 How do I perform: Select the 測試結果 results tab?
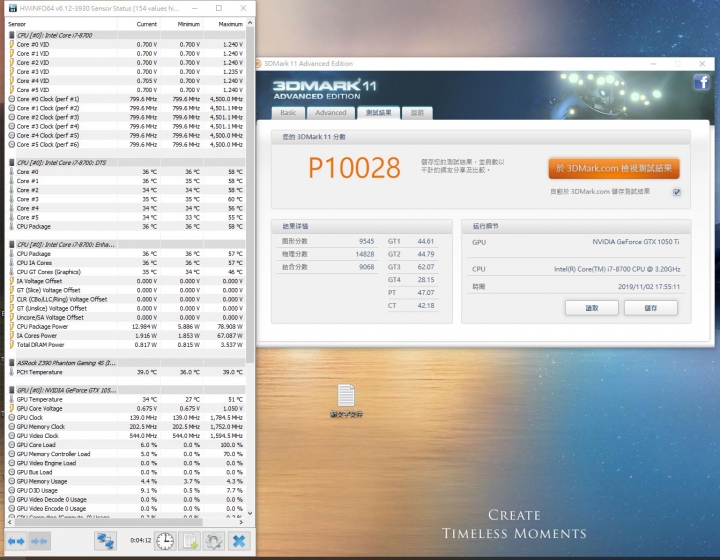pyautogui.click(x=378, y=112)
